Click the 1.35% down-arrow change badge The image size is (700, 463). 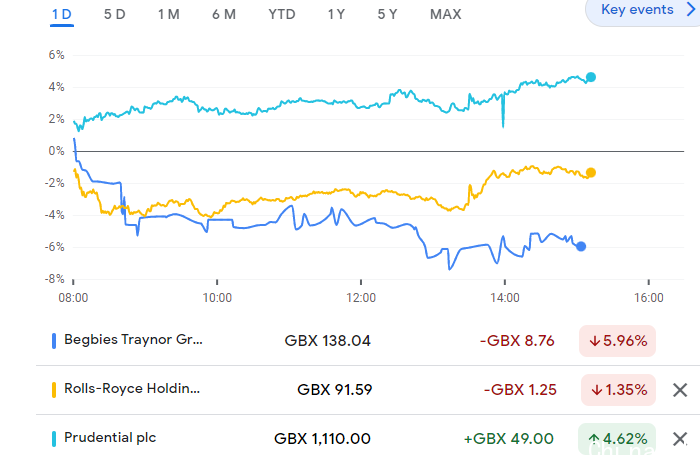(x=617, y=390)
